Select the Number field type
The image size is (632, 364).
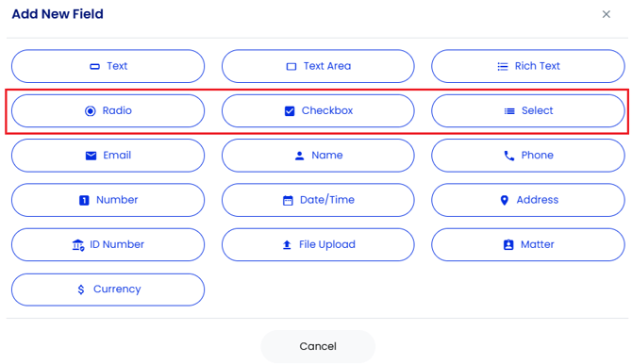(108, 200)
